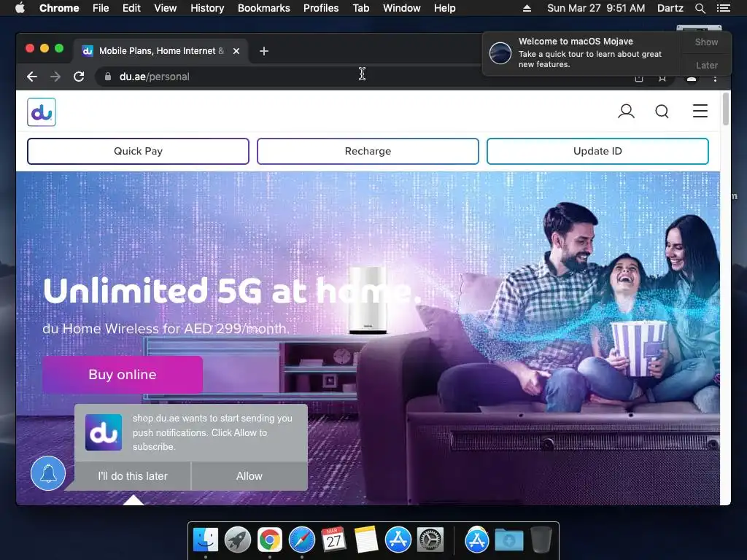Open Notification Center list icon in menu bar
747x560 pixels.
(x=723, y=8)
